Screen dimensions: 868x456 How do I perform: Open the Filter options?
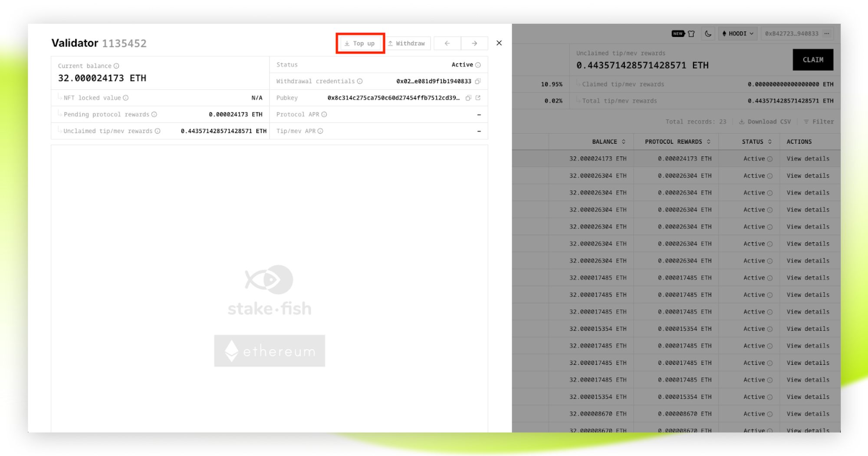point(819,122)
